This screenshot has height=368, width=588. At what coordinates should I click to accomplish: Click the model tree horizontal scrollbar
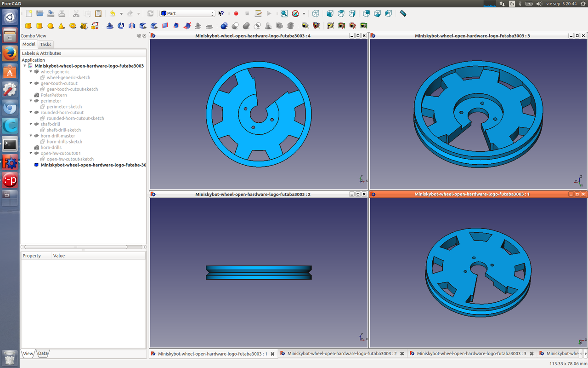pos(76,247)
